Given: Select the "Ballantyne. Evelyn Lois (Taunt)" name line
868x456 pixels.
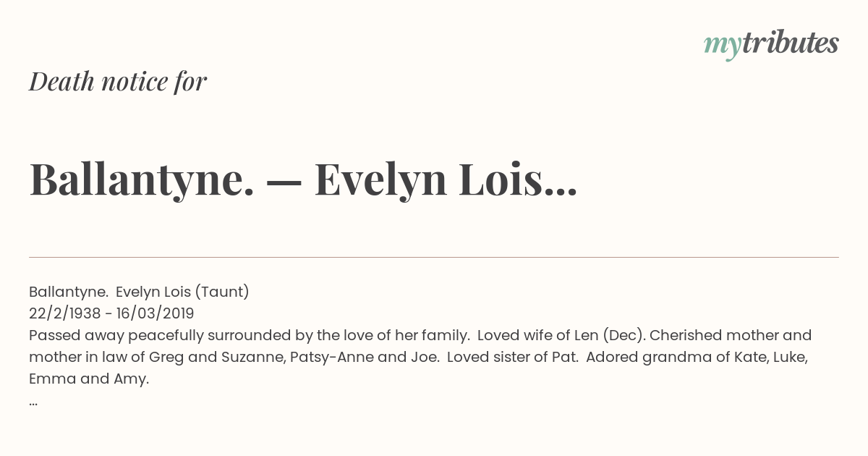Looking at the screenshot, I should [x=139, y=292].
